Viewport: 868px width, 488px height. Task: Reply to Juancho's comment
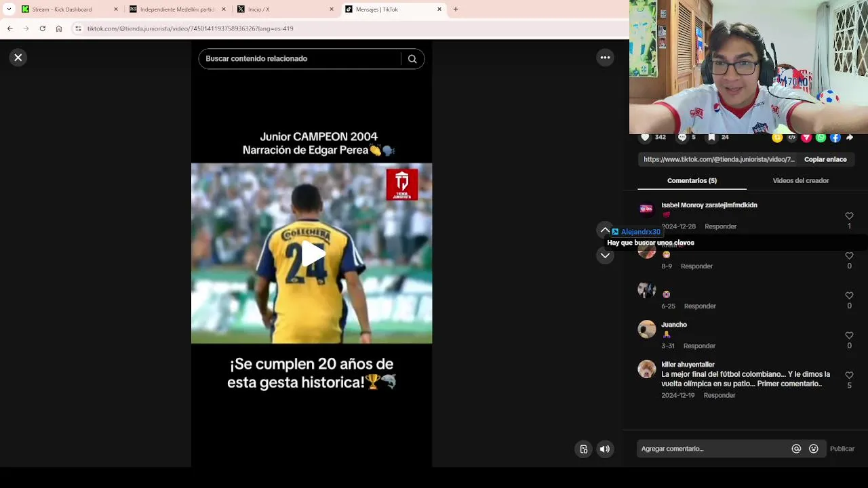pos(699,346)
